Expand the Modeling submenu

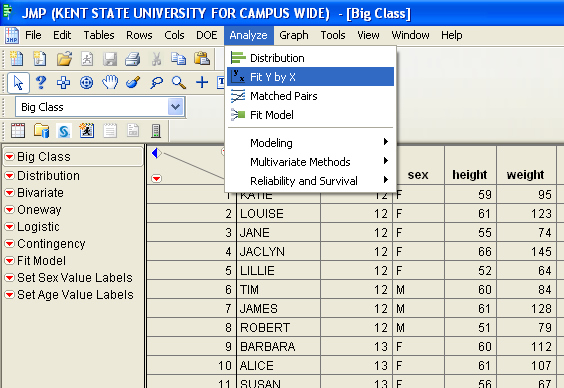coord(310,143)
